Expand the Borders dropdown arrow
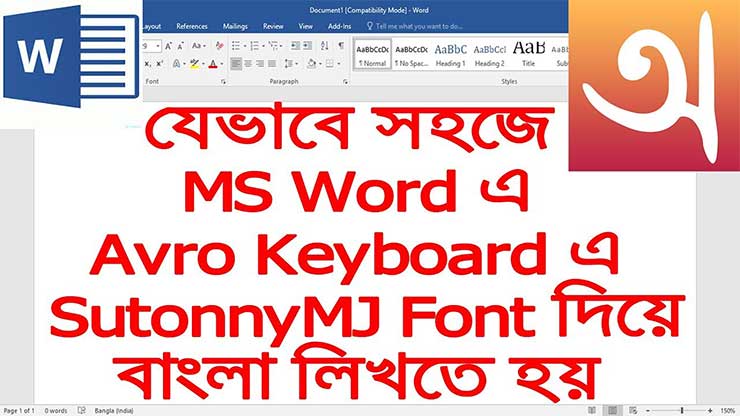740x416 pixels. pos(339,64)
